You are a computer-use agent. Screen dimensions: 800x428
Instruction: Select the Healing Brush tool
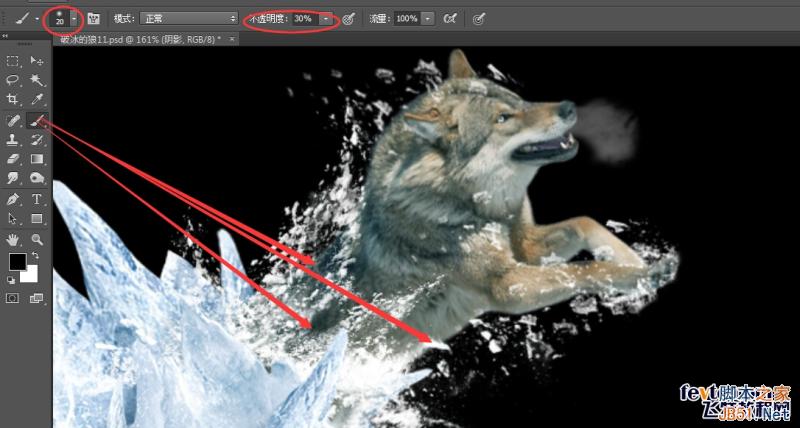[x=13, y=121]
